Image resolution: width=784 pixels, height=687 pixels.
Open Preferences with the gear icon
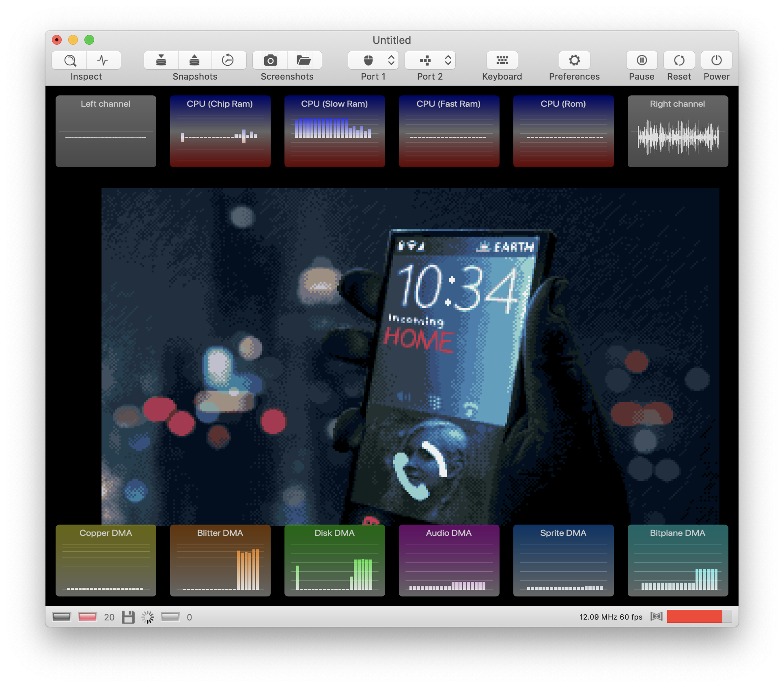tap(574, 60)
